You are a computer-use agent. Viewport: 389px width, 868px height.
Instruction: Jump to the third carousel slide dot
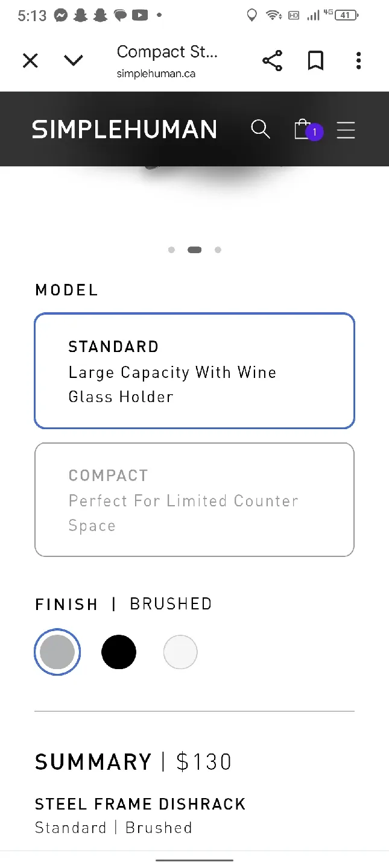(218, 250)
